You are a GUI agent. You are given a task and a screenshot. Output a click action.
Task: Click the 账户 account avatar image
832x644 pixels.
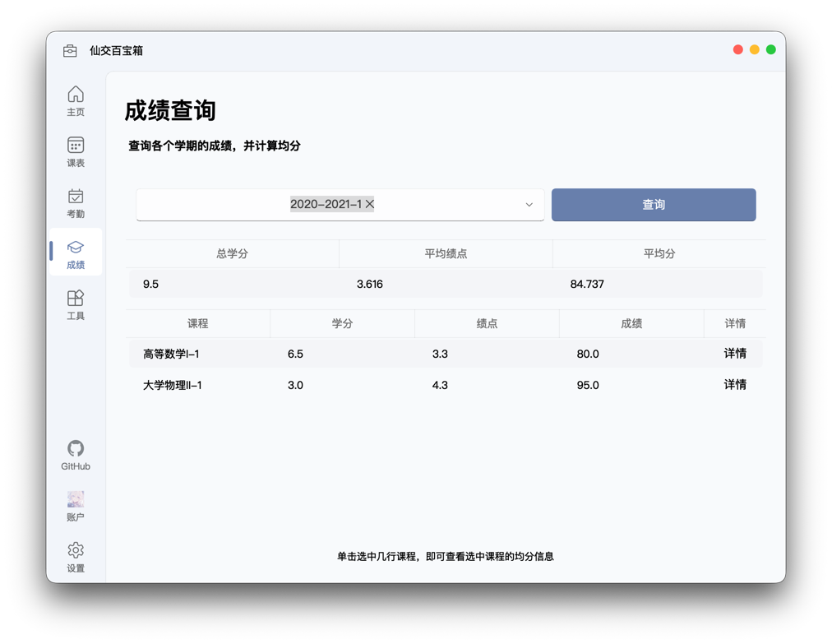click(x=75, y=498)
